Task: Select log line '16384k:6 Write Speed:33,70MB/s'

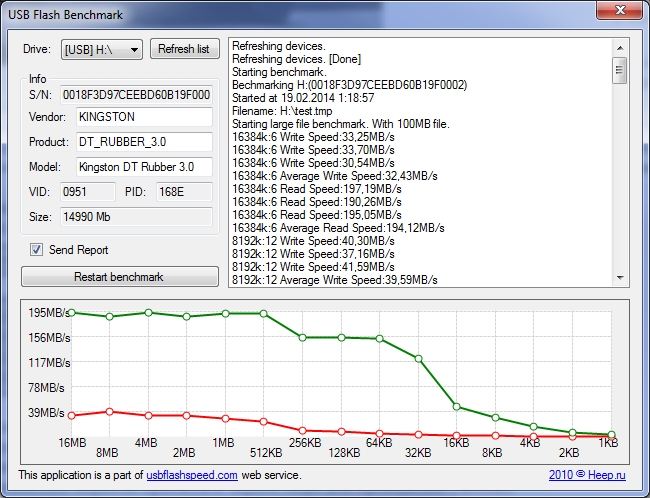Action: 313,150
